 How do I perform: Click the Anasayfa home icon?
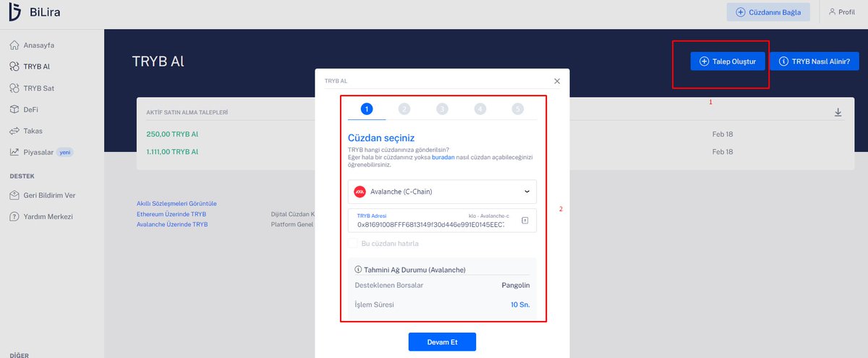[x=15, y=45]
